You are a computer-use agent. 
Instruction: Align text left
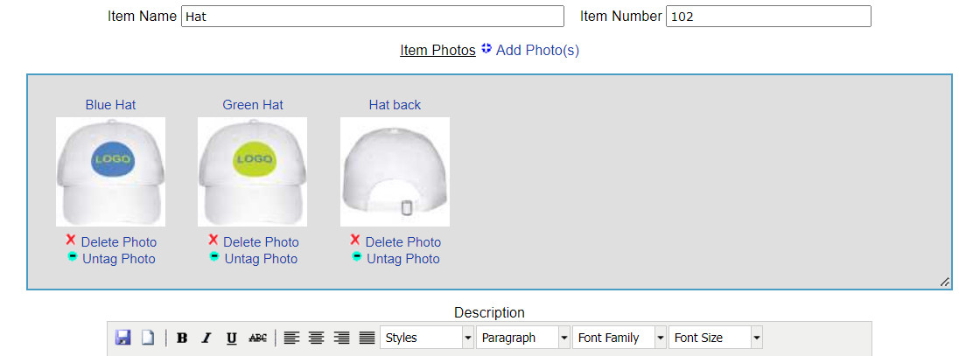tap(291, 338)
